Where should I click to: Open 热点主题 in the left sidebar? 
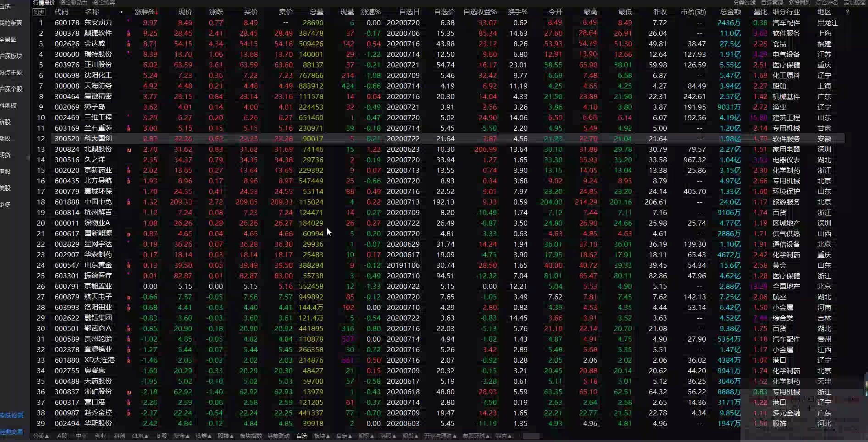coord(11,72)
